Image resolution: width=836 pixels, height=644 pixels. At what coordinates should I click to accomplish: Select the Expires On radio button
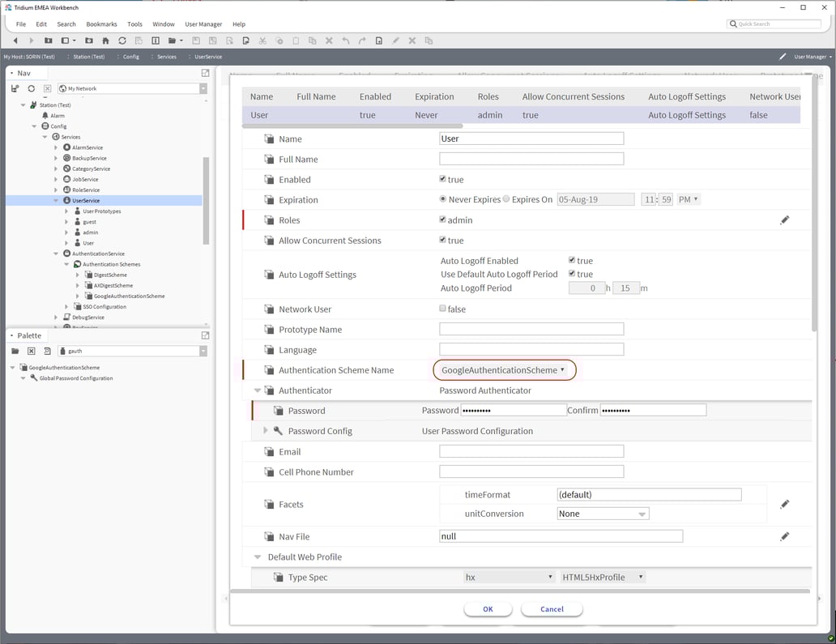pyautogui.click(x=506, y=199)
